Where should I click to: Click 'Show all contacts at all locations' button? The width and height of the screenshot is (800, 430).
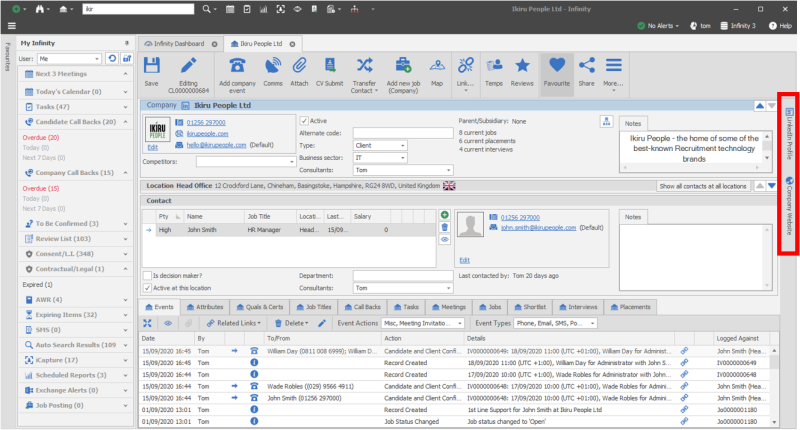point(702,186)
